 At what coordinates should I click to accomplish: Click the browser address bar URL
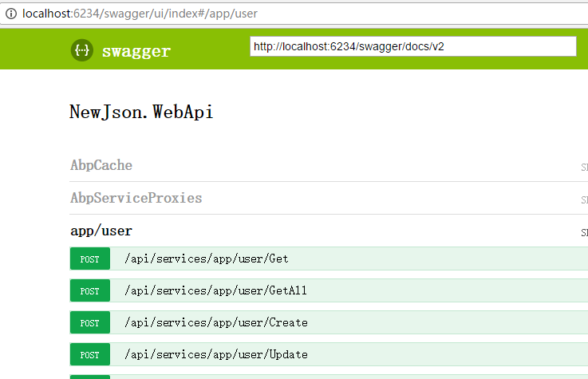[140, 14]
